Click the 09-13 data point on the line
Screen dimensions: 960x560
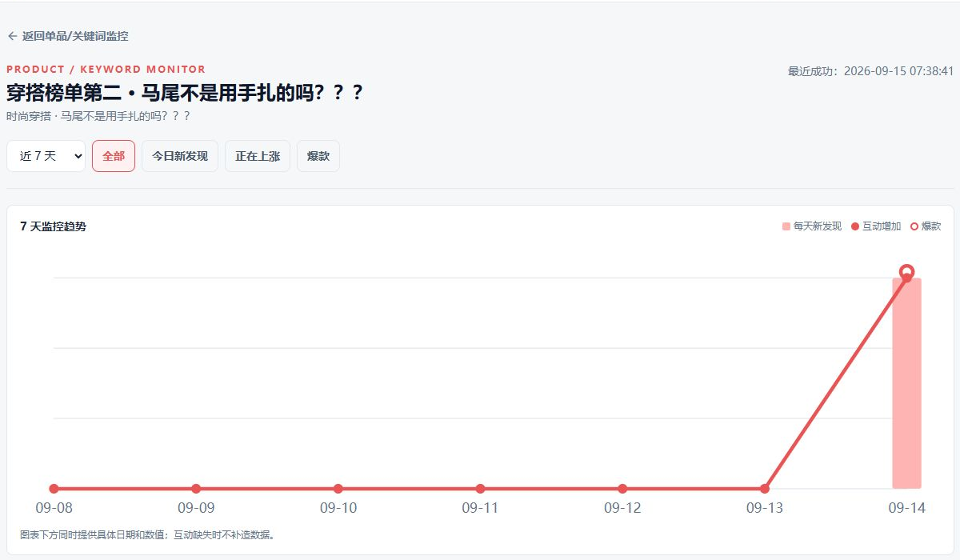point(765,489)
